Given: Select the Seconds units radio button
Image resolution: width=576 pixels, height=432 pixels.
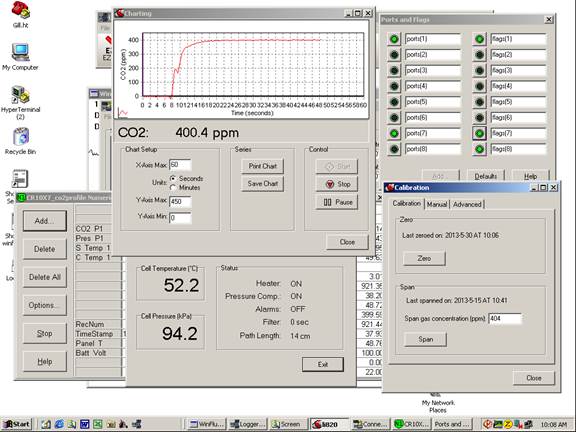Looking at the screenshot, I should 173,179.
